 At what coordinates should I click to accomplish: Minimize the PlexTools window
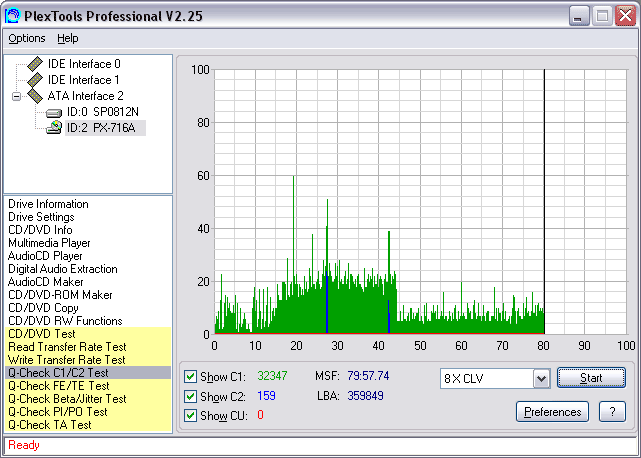(x=579, y=16)
